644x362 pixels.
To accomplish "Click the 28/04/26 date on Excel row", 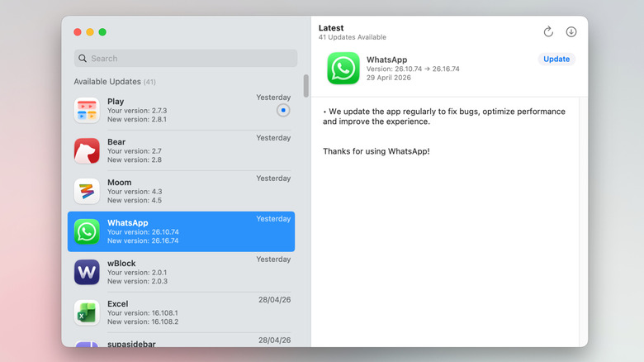I will 274,299.
